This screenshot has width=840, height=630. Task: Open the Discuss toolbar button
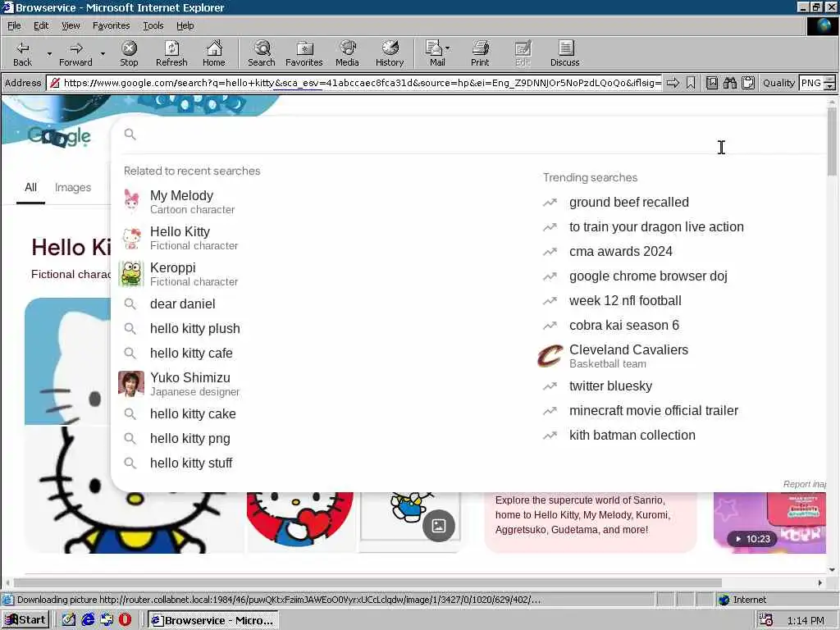point(564,53)
